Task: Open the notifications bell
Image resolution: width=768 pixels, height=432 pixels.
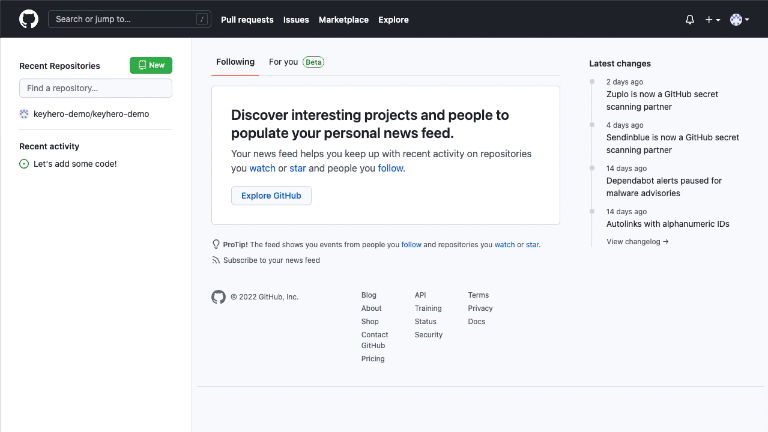Action: (x=690, y=20)
